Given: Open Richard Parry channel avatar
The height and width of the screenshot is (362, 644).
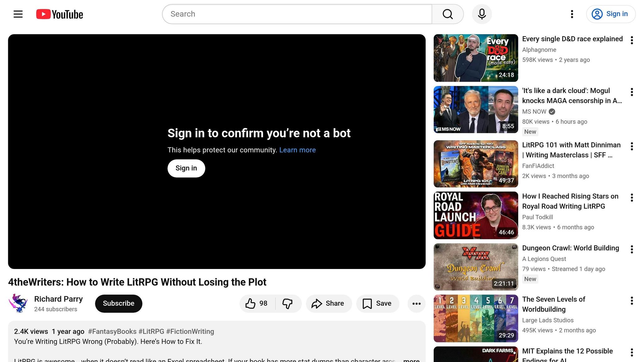Looking at the screenshot, I should [x=18, y=304].
